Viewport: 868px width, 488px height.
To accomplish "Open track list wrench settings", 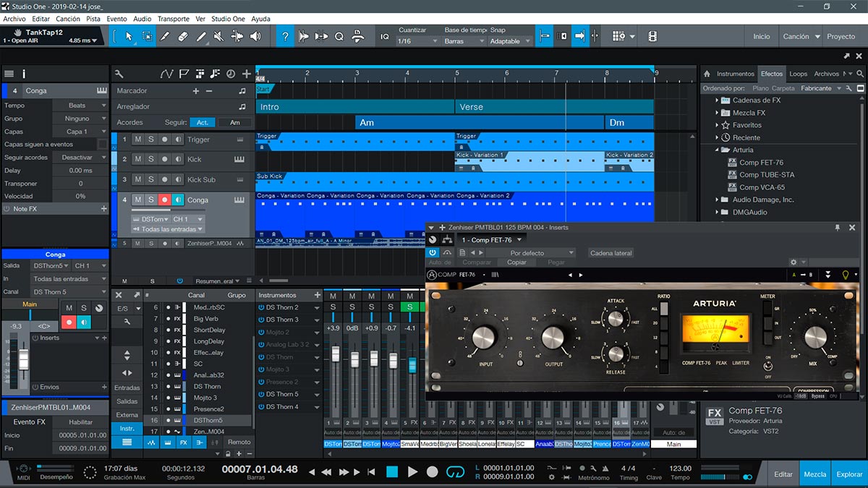I will point(119,74).
